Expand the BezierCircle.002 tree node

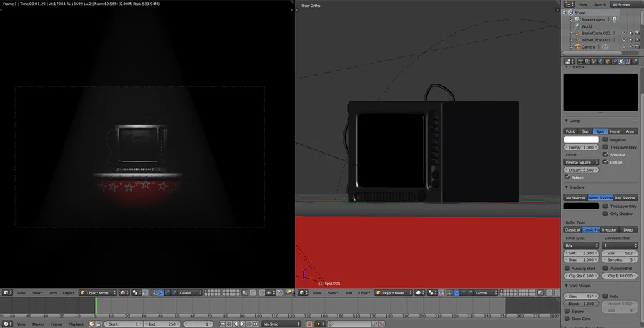570,33
